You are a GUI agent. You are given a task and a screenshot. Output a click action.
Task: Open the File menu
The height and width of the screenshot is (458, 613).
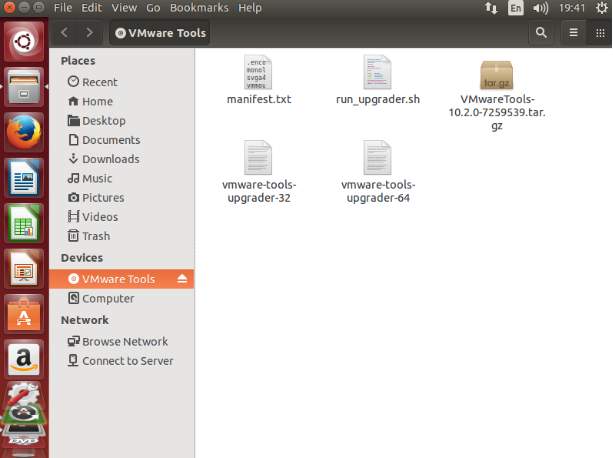tap(63, 8)
